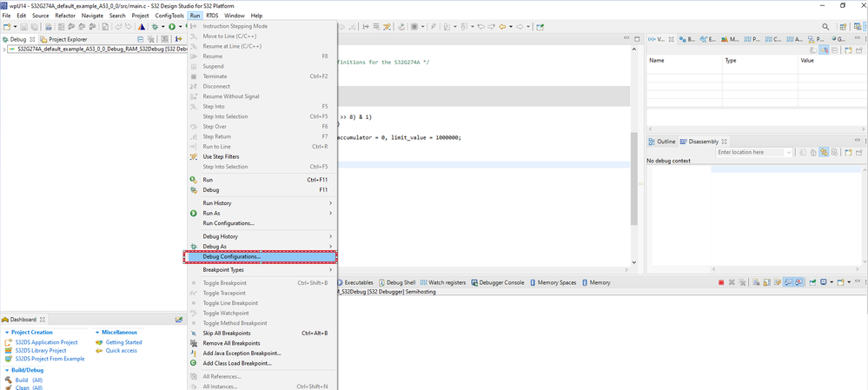Screen dimensions: 868x390
Task: Click the red Terminate icon in console toolbar
Action: pyautogui.click(x=721, y=282)
